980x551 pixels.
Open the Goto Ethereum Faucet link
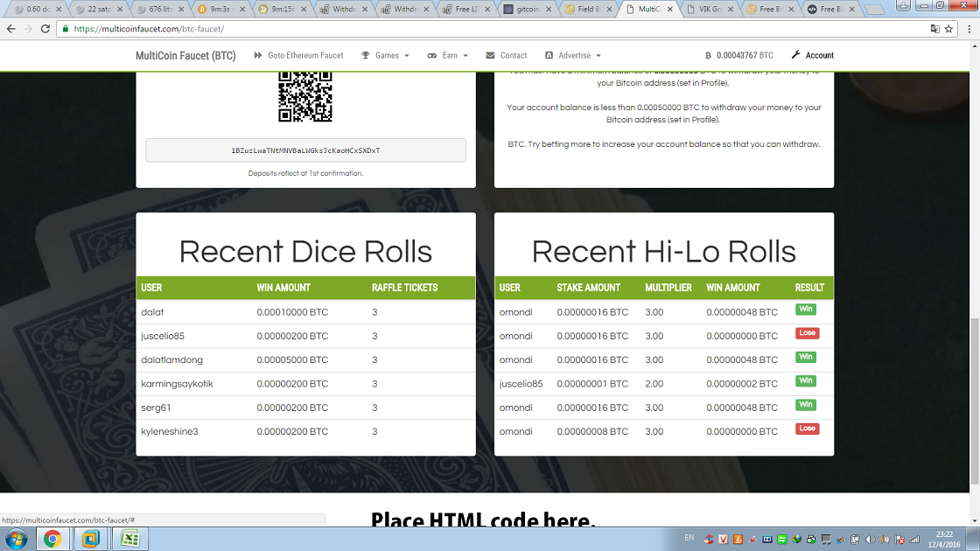(x=298, y=56)
